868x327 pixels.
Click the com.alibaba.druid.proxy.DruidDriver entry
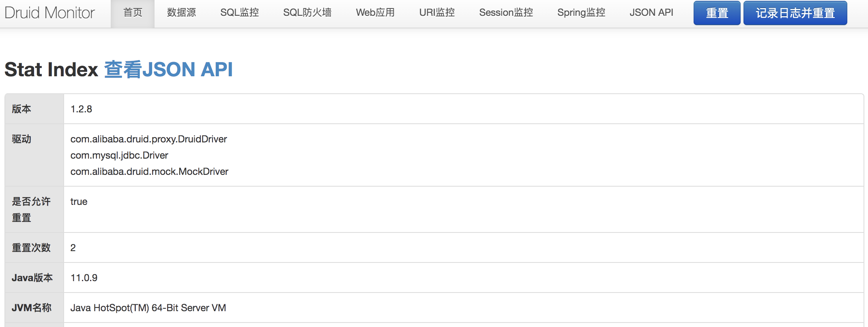pyautogui.click(x=148, y=139)
